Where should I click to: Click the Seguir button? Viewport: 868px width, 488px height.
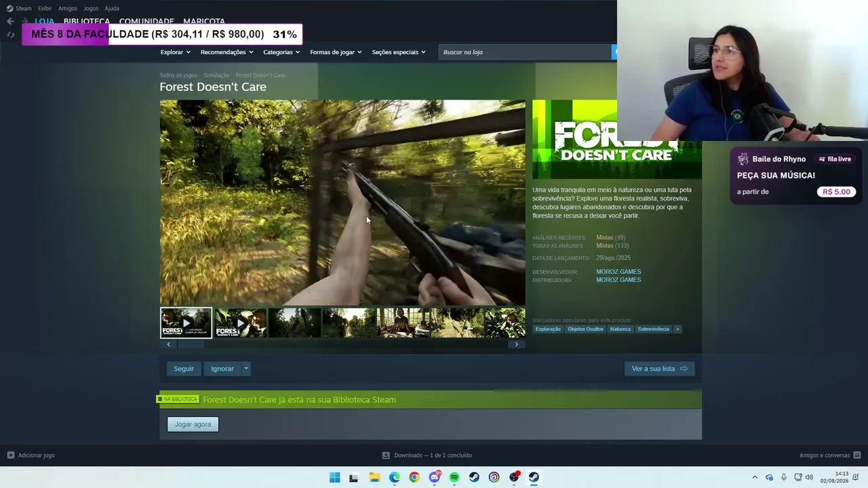tap(184, 369)
